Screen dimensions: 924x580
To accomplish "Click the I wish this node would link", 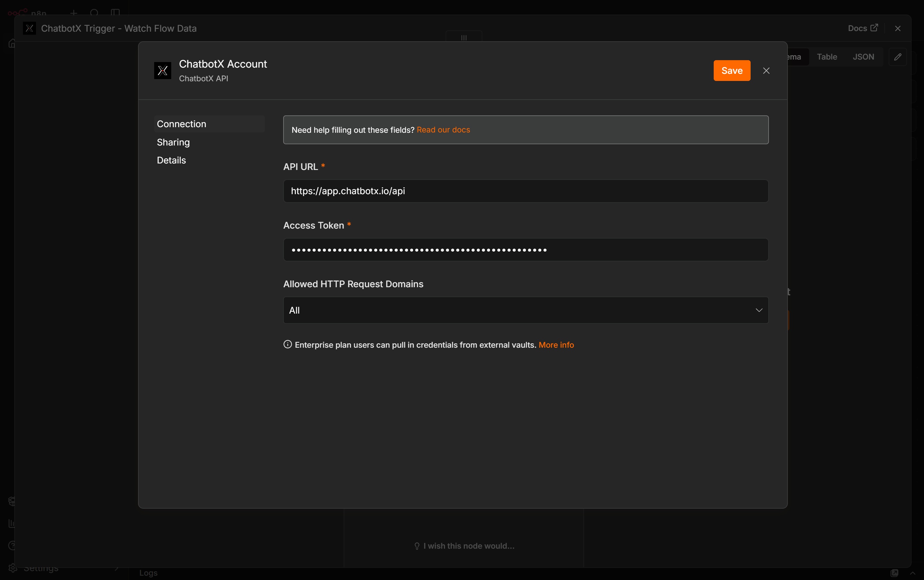I will 464,546.
